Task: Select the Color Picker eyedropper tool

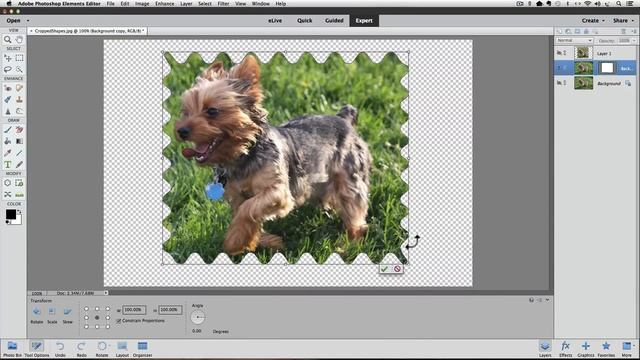Action: click(7, 153)
